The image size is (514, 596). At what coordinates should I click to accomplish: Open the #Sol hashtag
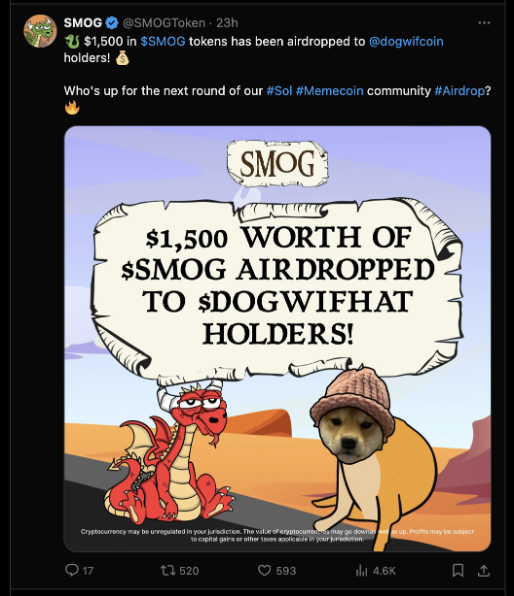click(x=279, y=91)
